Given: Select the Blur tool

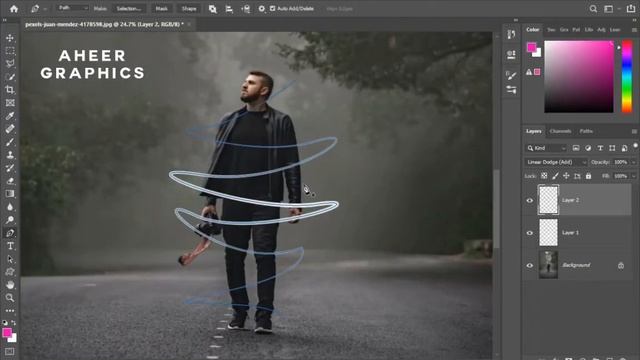Looking at the screenshot, I should click(x=10, y=207).
